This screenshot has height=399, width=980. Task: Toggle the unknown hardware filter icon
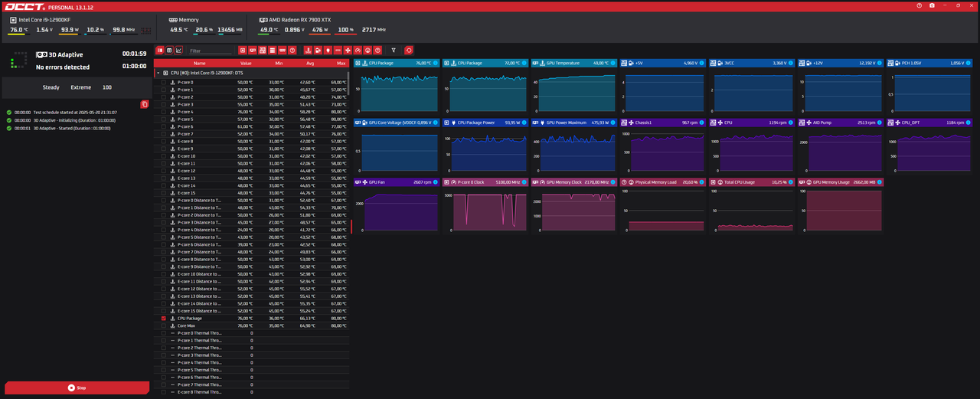coord(292,51)
